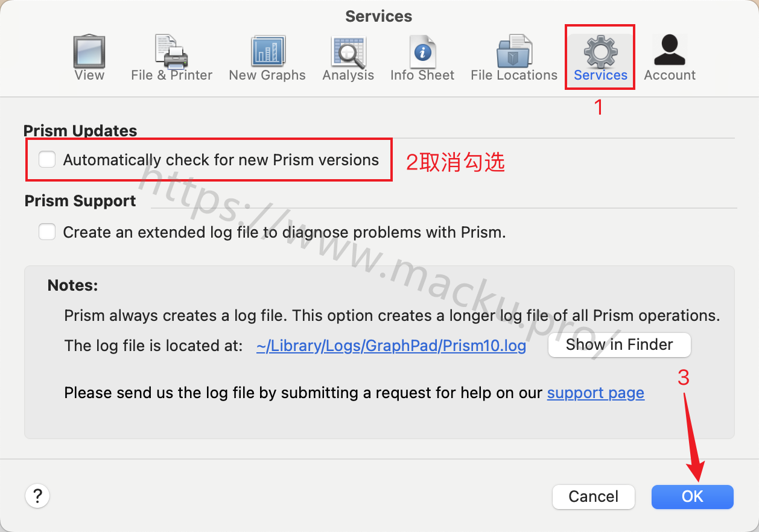This screenshot has height=532, width=759.
Task: Click Cancel to dismiss preferences
Action: [594, 496]
